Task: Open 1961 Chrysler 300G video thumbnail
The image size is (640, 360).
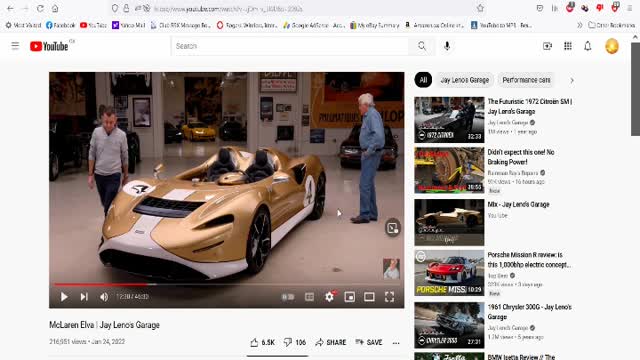Action: pos(449,325)
